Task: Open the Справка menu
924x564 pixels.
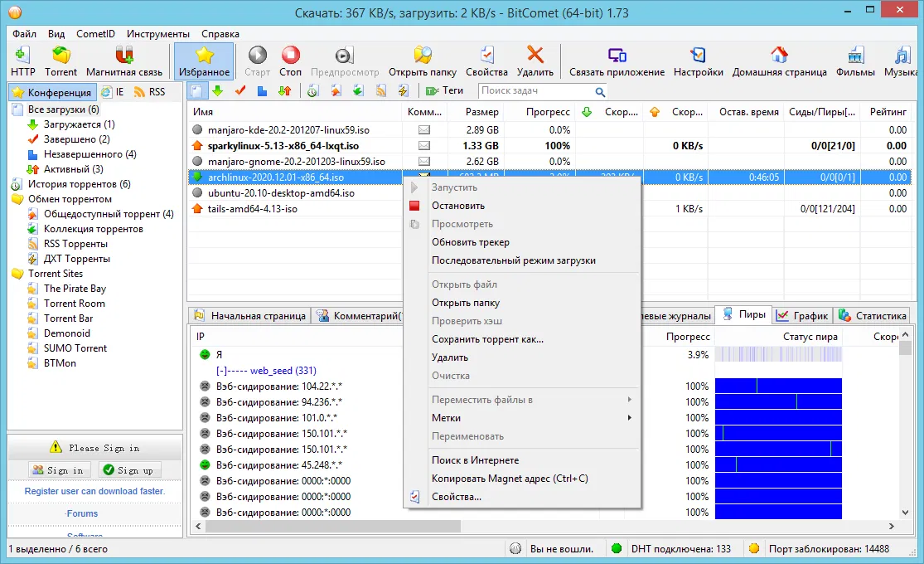Action: tap(220, 34)
